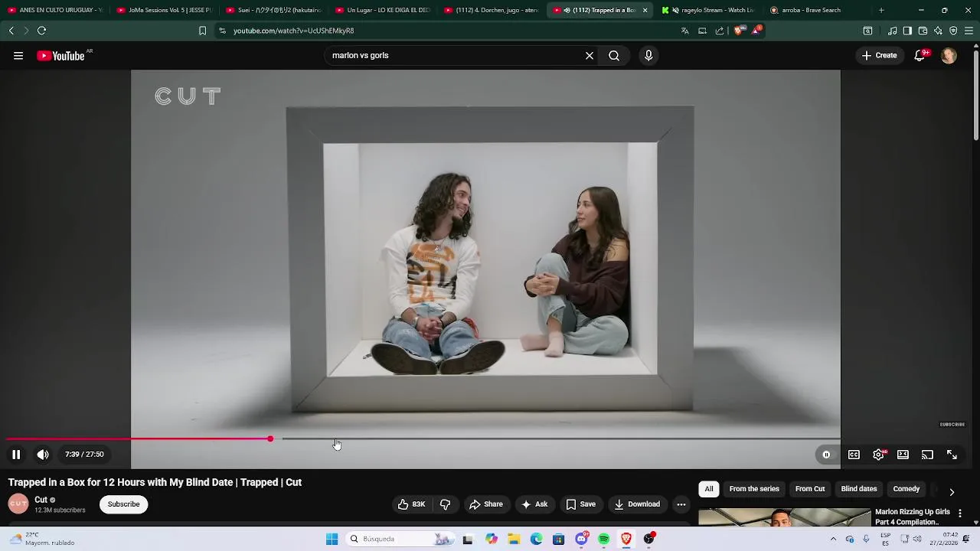Image resolution: width=980 pixels, height=551 pixels.
Task: Switch to theater mode in the player
Action: point(903,455)
